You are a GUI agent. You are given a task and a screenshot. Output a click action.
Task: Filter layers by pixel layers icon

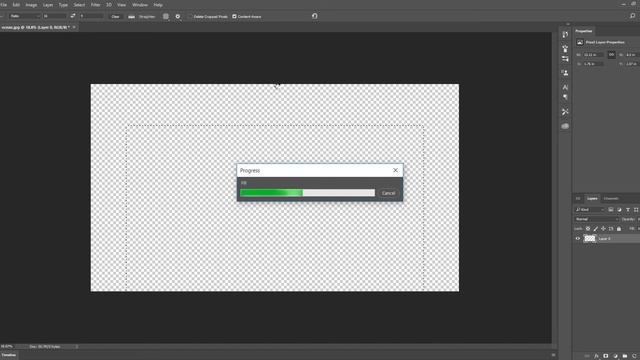(x=611, y=210)
